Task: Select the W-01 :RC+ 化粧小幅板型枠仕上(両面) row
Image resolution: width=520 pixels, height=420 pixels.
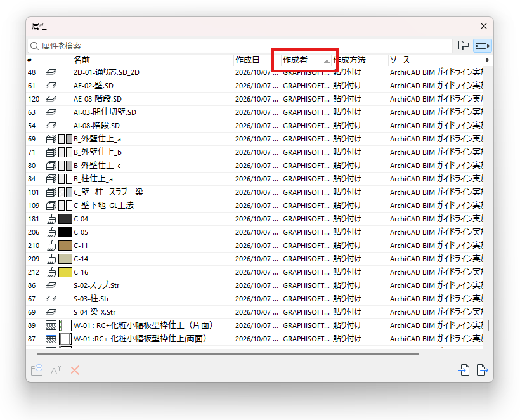Action: tap(255, 339)
